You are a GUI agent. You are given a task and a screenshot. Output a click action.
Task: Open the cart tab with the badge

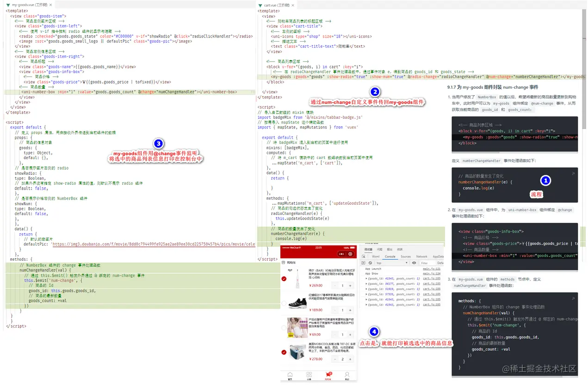pos(328,376)
